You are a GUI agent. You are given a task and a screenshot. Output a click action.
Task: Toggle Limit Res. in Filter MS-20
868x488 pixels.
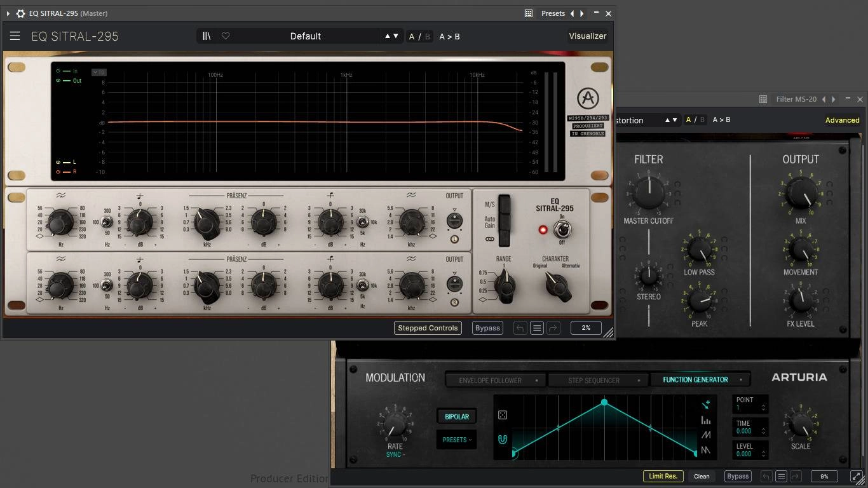coord(663,476)
